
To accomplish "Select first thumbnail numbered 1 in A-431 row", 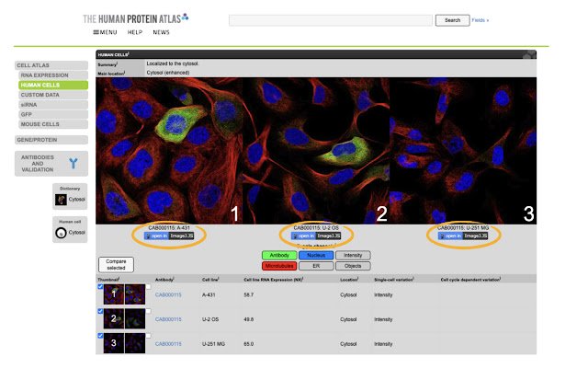I will [114, 294].
